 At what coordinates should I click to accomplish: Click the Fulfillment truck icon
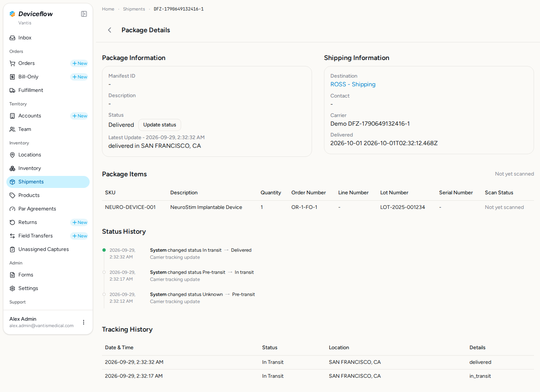pyautogui.click(x=12, y=90)
